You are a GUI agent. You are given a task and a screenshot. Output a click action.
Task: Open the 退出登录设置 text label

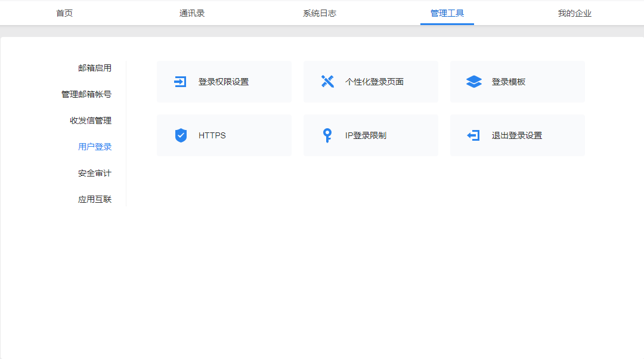(x=517, y=135)
